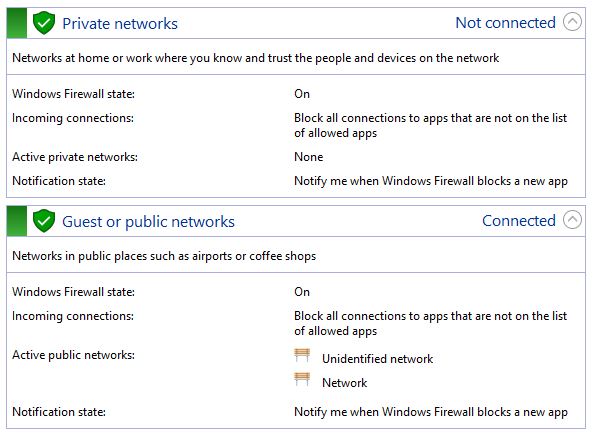Screen dimensions: 594x440
Task: Click the Private networks heading
Action: [120, 23]
